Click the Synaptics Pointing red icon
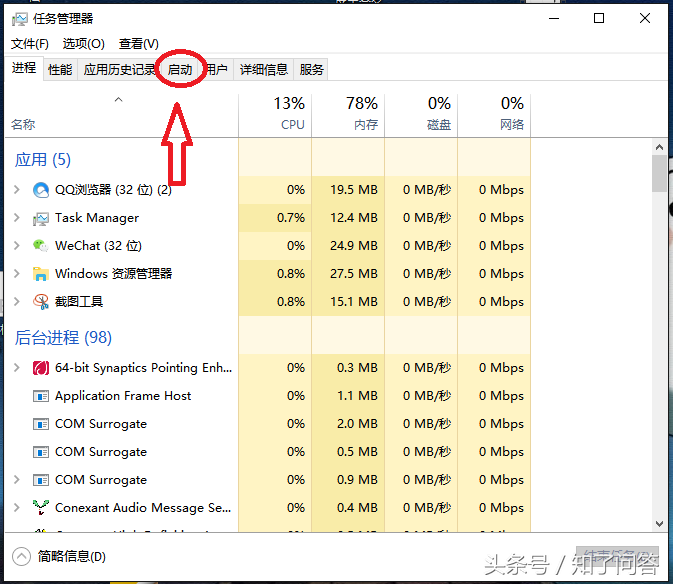Viewport: 673px width, 584px height. point(41,368)
